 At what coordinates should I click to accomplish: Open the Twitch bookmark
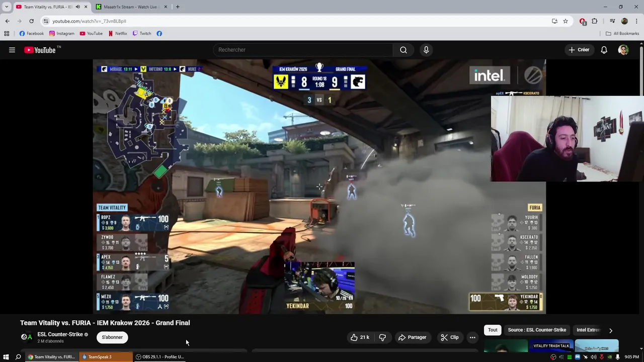point(142,33)
